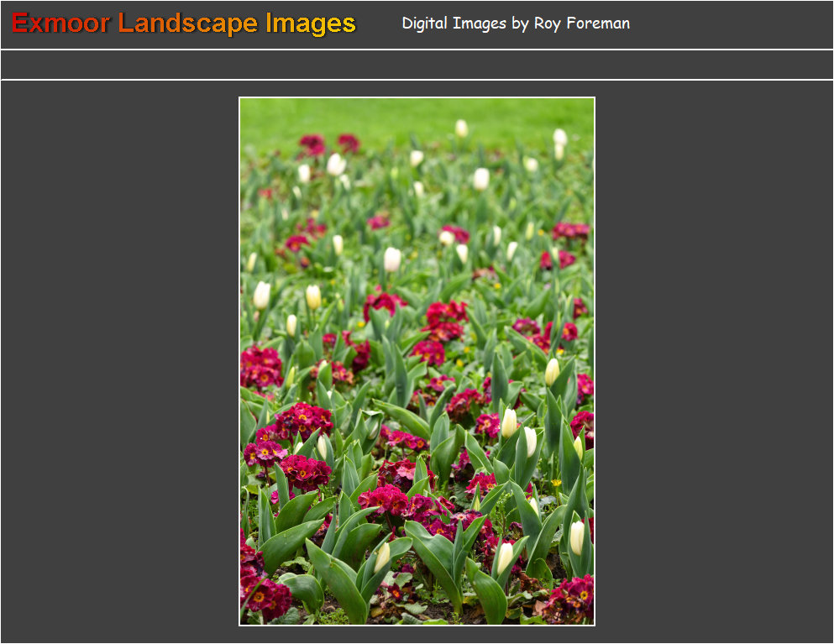Click the red primroses at photo's bottom-right corner
Screen dimensions: 834x644
[571, 598]
